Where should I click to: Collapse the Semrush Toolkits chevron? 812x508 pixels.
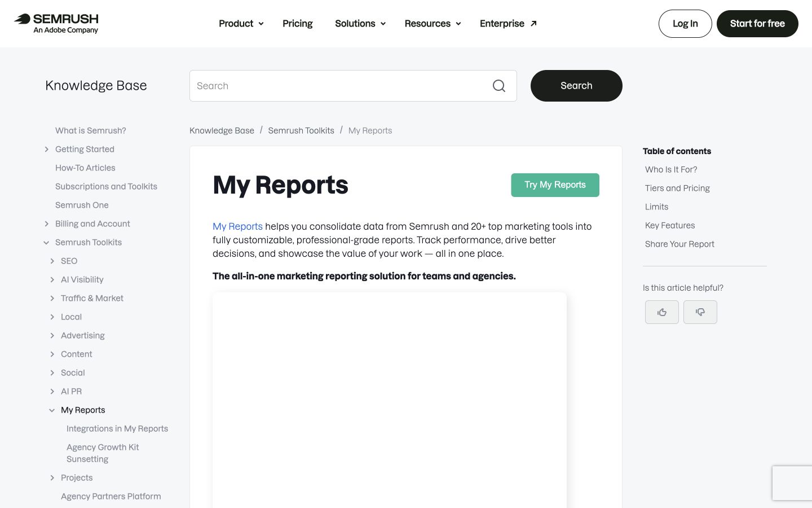[47, 242]
